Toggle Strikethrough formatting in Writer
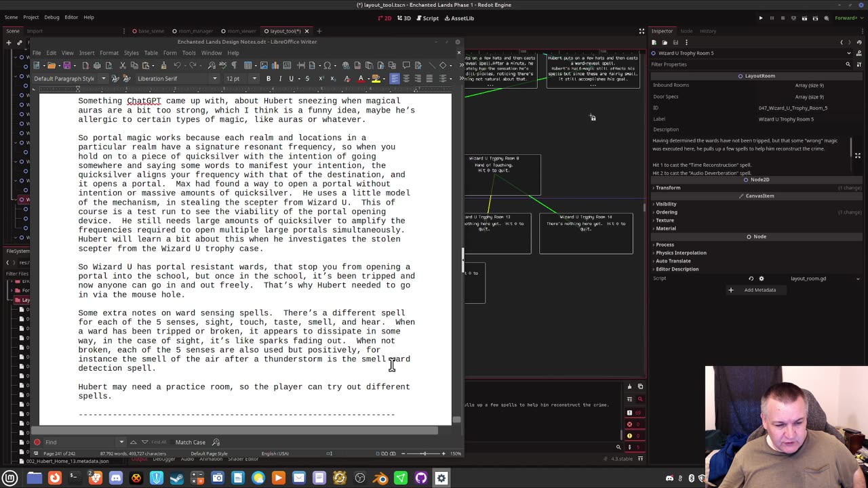 307,79
